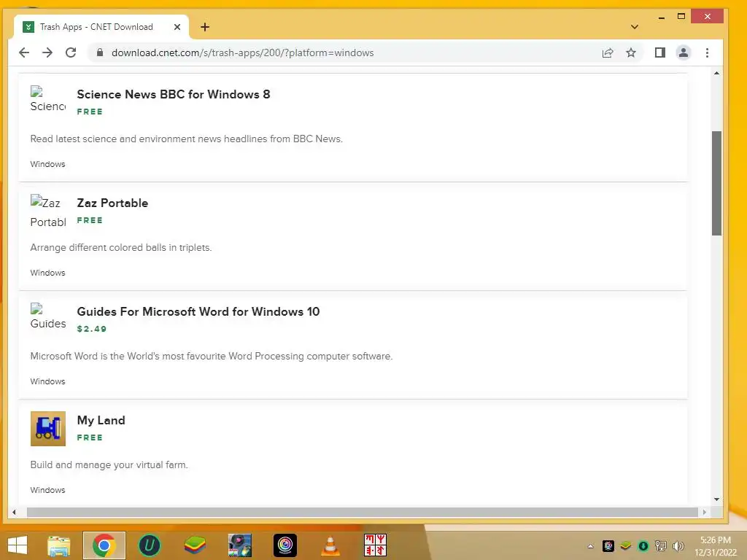The width and height of the screenshot is (747, 560).
Task: Launch VLC media player from taskbar
Action: pyautogui.click(x=330, y=545)
